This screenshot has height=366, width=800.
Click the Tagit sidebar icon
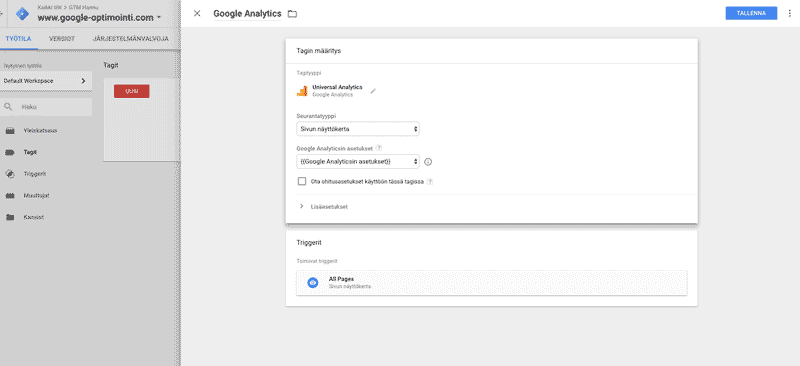pyautogui.click(x=10, y=152)
